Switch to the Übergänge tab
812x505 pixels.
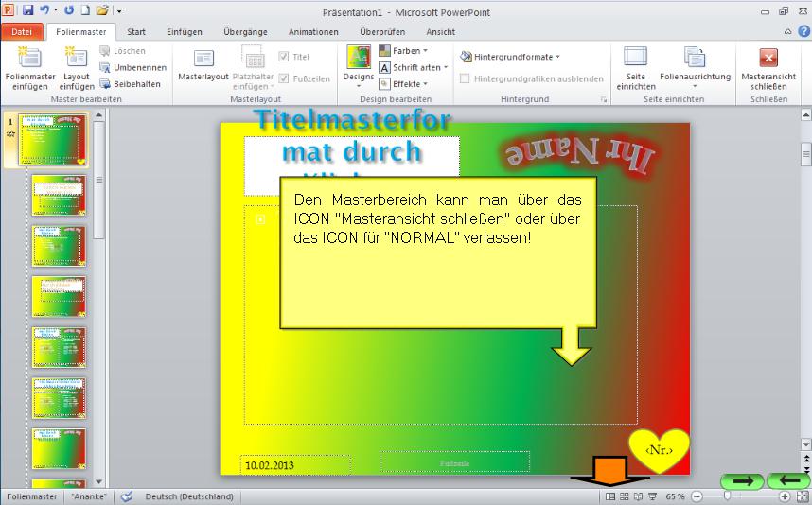coord(245,31)
